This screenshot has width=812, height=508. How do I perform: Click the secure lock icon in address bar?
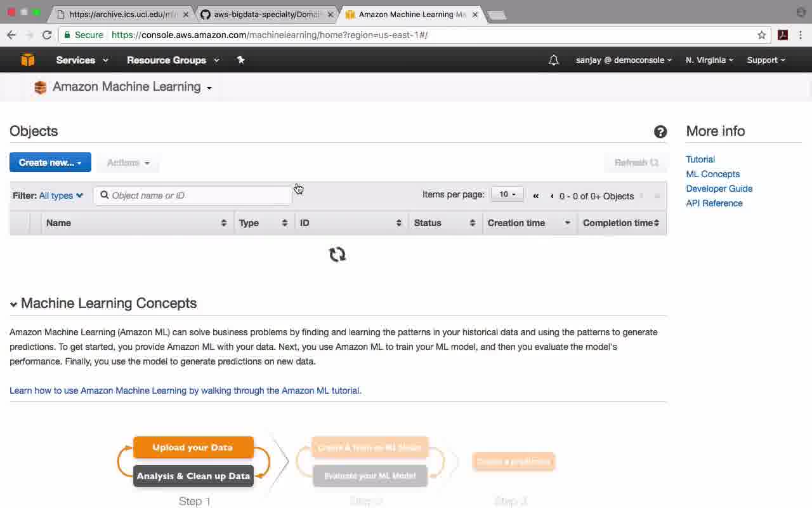pos(67,35)
